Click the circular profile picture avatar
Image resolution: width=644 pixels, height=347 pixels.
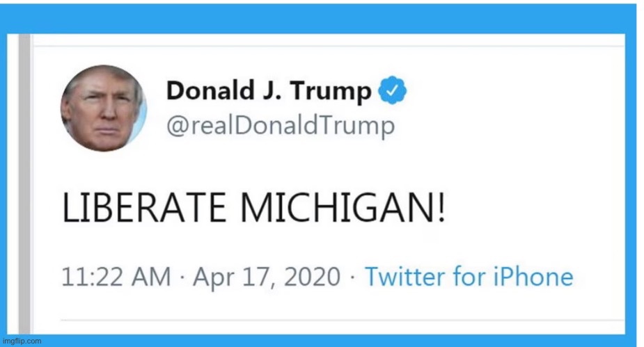point(104,108)
